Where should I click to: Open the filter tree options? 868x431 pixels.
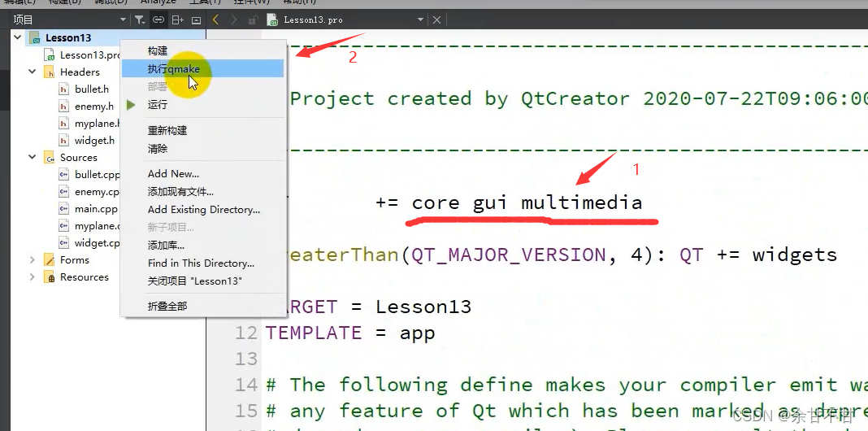[140, 20]
